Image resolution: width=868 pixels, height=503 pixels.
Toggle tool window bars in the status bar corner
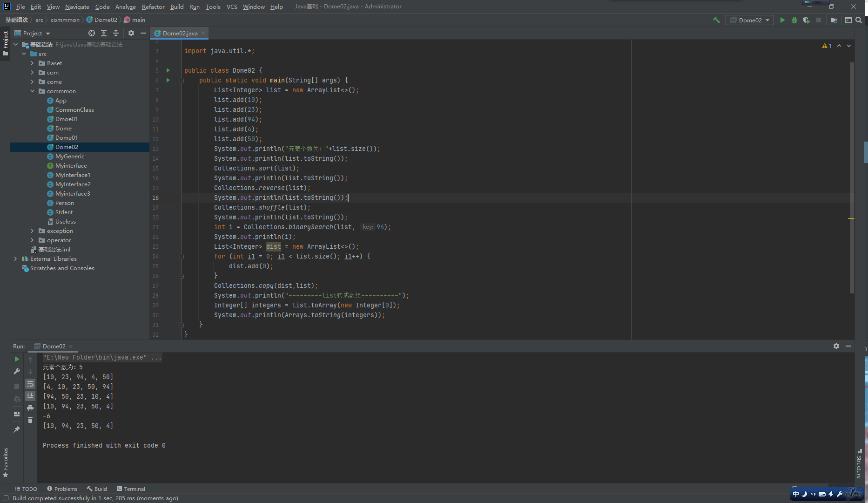[6, 498]
